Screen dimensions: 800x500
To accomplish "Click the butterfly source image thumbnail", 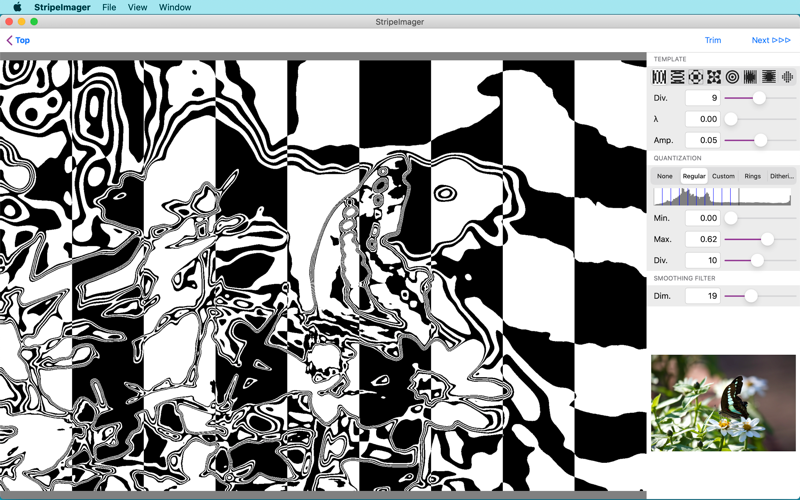I will 723,403.
